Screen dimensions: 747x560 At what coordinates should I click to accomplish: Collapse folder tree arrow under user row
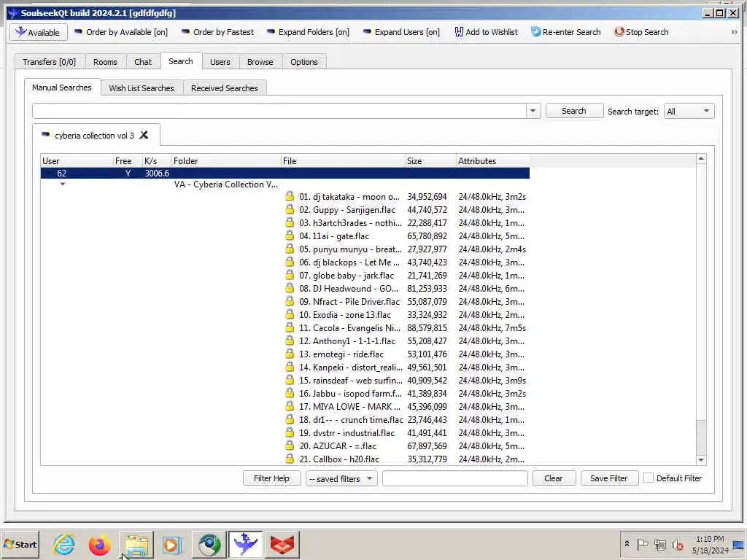pos(63,184)
